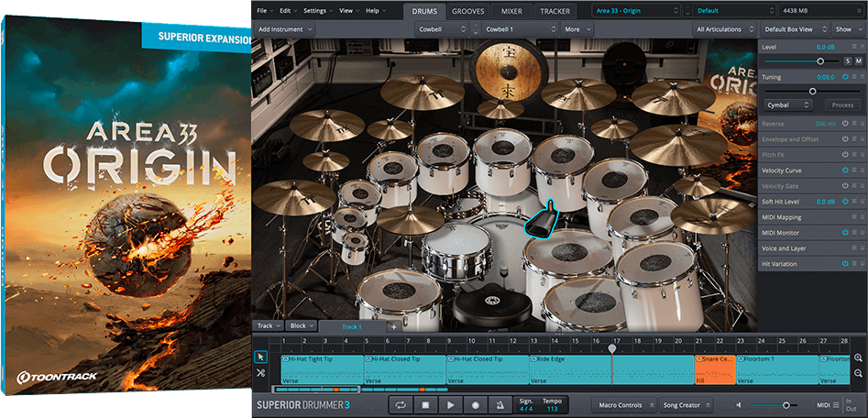Image resolution: width=868 pixels, height=418 pixels.
Task: Click the Process button
Action: pos(842,104)
